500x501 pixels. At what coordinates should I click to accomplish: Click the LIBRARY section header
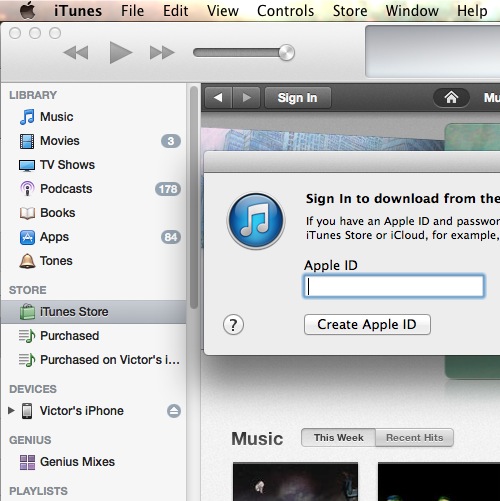point(33,95)
